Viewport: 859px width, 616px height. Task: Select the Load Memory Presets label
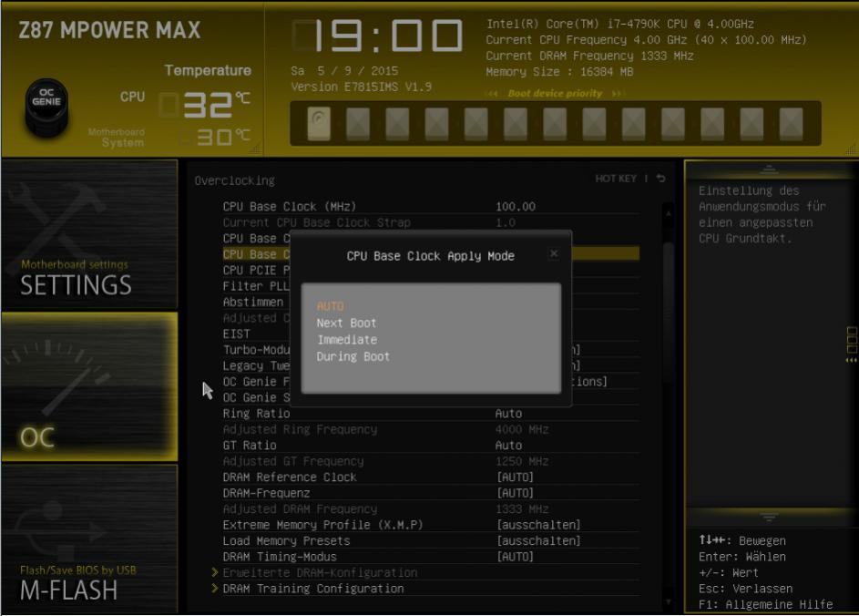(x=286, y=541)
